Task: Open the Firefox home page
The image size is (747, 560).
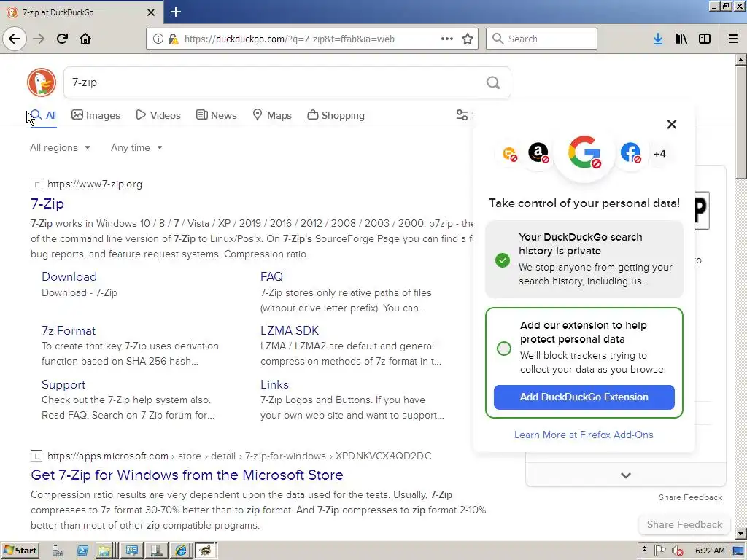Action: pyautogui.click(x=85, y=39)
